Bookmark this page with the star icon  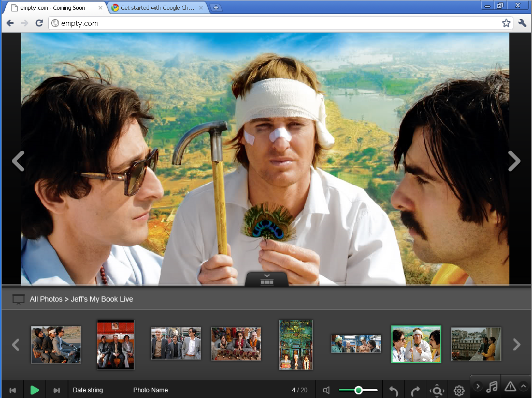tap(506, 23)
